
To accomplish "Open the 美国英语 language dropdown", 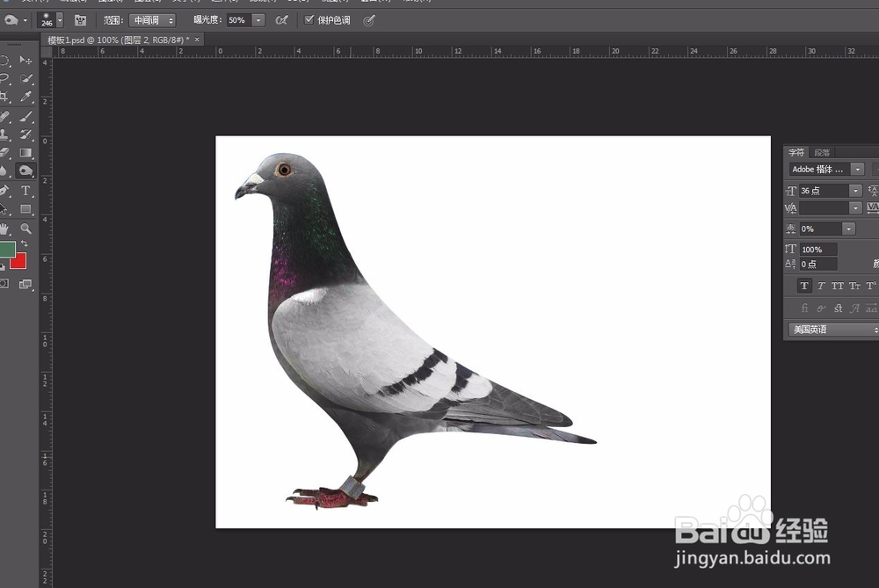I will [x=833, y=330].
